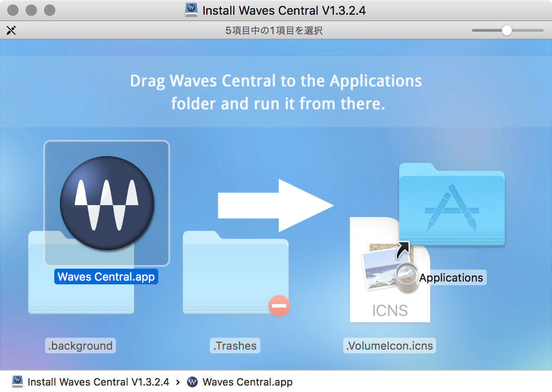The width and height of the screenshot is (552, 392).
Task: Zoom the window with the maximize button
Action: [49, 10]
